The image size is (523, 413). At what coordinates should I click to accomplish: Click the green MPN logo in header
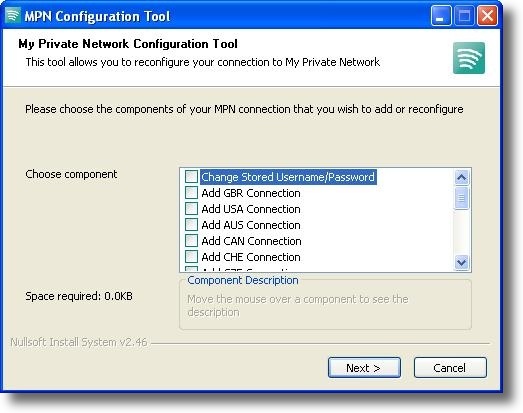469,58
